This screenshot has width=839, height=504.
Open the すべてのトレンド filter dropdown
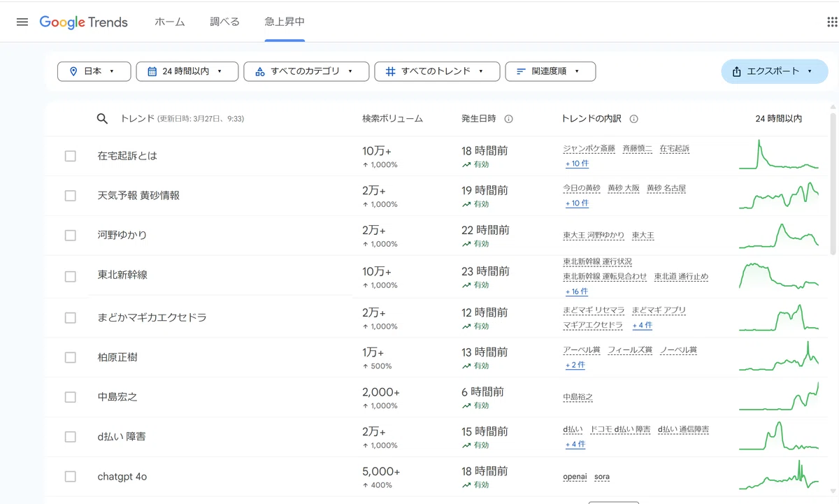437,71
